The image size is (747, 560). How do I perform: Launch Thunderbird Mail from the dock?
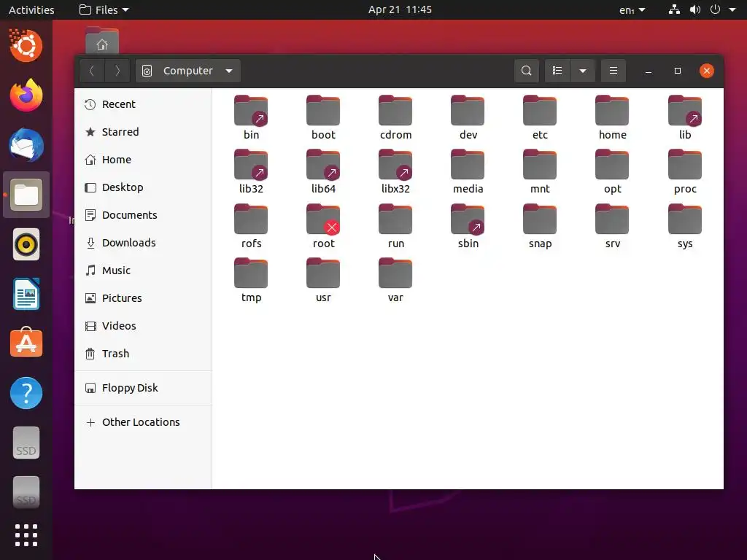26,145
